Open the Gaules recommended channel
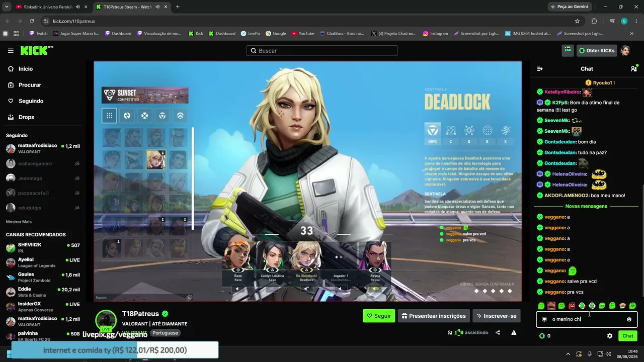This screenshot has height=362, width=644. pyautogui.click(x=43, y=278)
